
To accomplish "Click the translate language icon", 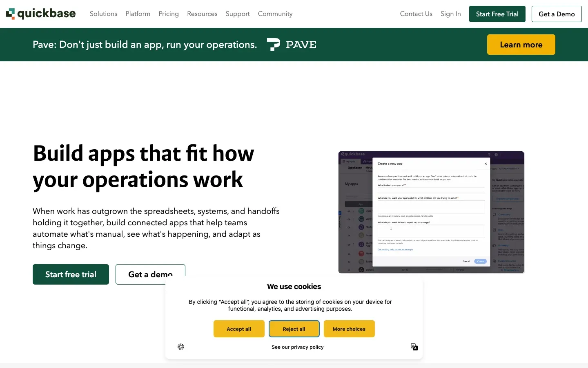I will pyautogui.click(x=414, y=347).
